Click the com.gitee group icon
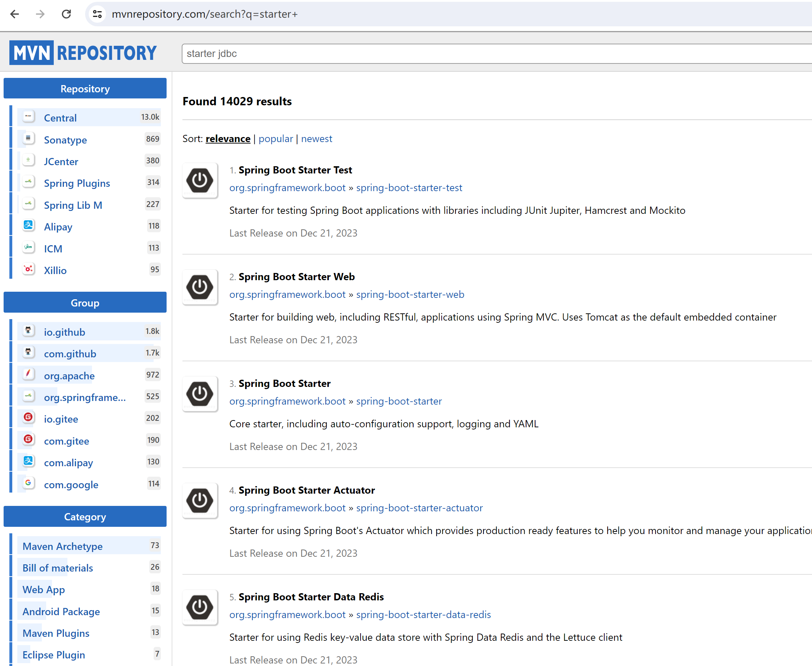The height and width of the screenshot is (666, 812). pyautogui.click(x=28, y=439)
